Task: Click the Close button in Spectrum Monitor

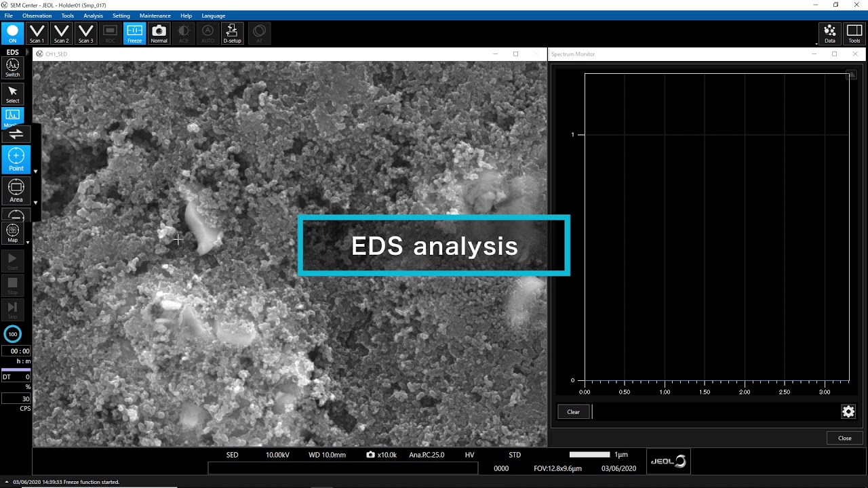Action: click(x=844, y=438)
